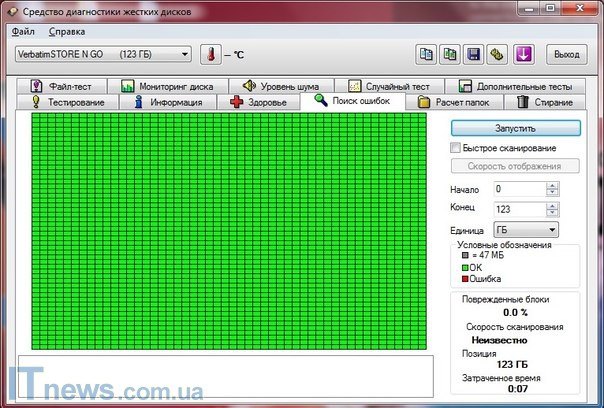Switch to the Информация tab
This screenshot has width=604, height=408.
[167, 102]
